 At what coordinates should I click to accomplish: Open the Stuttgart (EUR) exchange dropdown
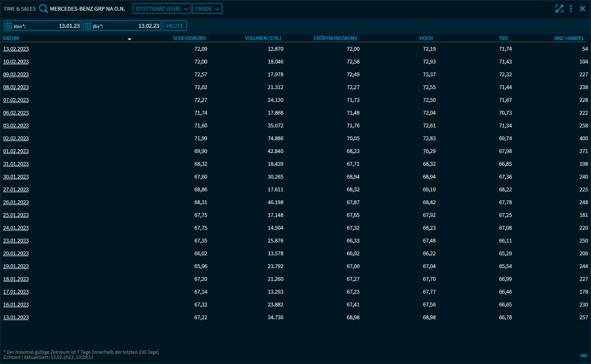(x=163, y=9)
